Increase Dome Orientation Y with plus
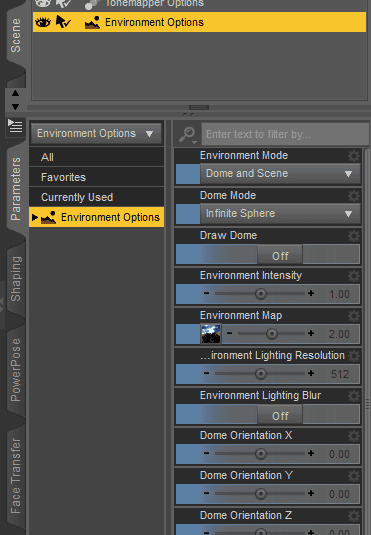 (x=311, y=493)
